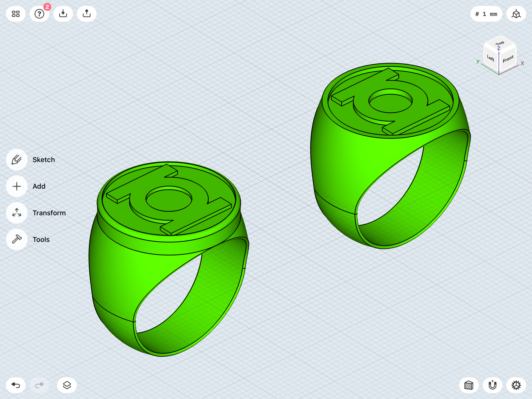Open the Add menu label
This screenshot has width=532, height=399.
(39, 186)
